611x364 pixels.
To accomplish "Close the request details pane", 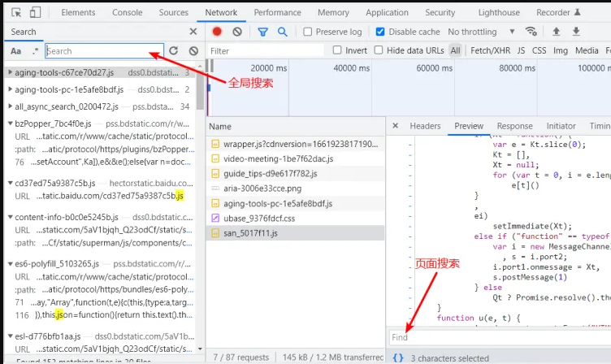I will tap(395, 126).
